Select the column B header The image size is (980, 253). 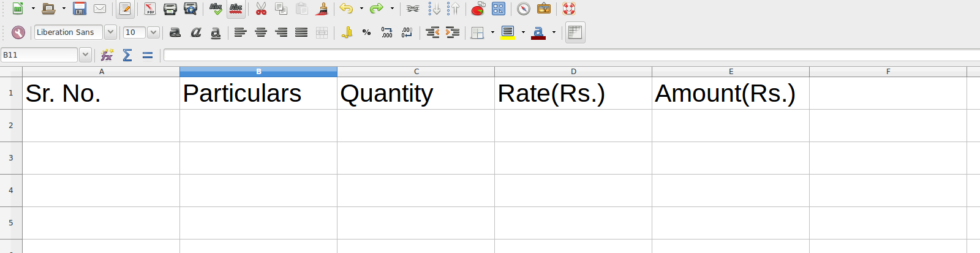[258, 72]
